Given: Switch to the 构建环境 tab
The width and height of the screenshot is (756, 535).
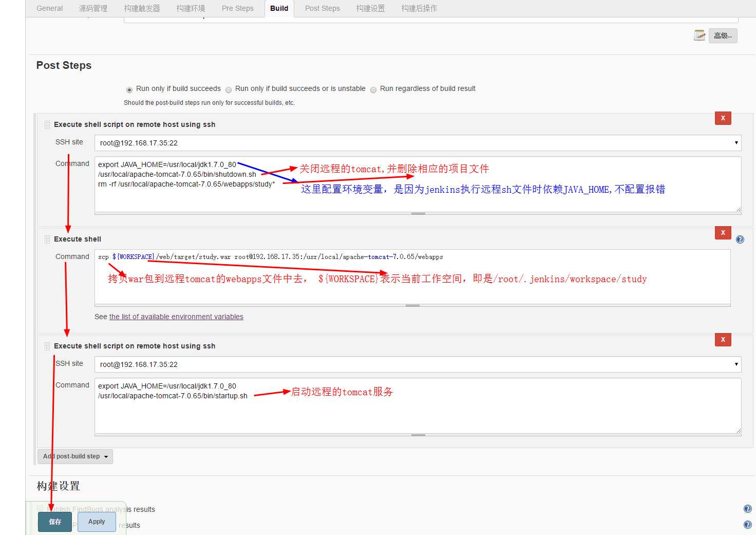Looking at the screenshot, I should 191,8.
